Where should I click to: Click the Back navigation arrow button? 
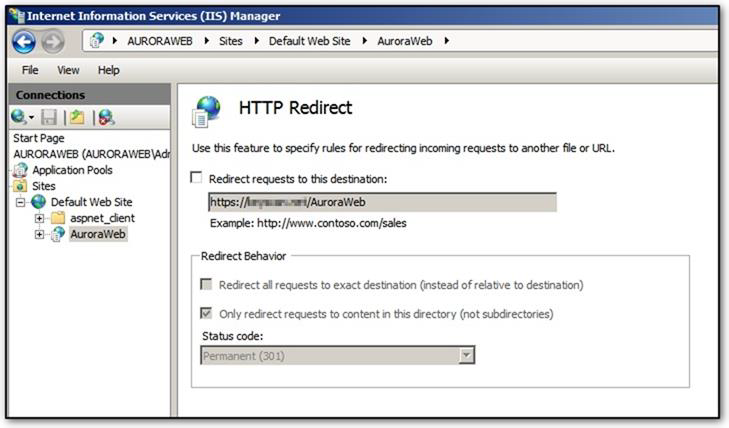24,42
